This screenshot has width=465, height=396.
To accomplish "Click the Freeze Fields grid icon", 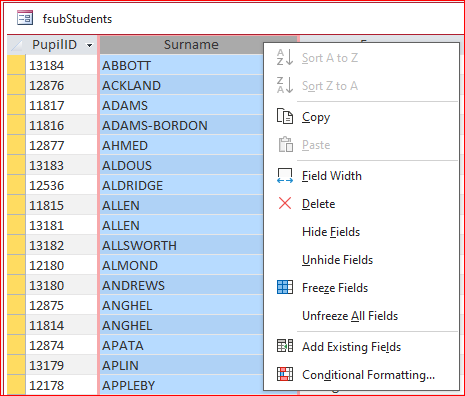I will tap(285, 287).
